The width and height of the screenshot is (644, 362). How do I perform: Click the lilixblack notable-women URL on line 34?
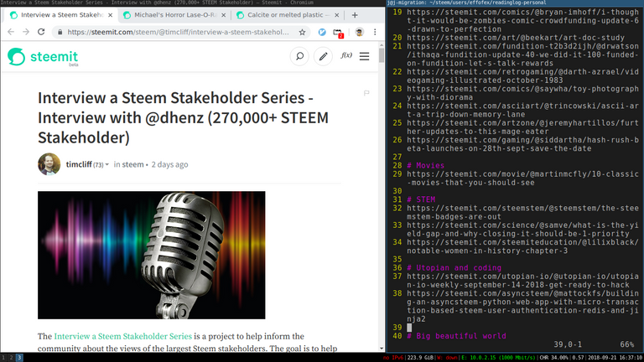point(522,246)
